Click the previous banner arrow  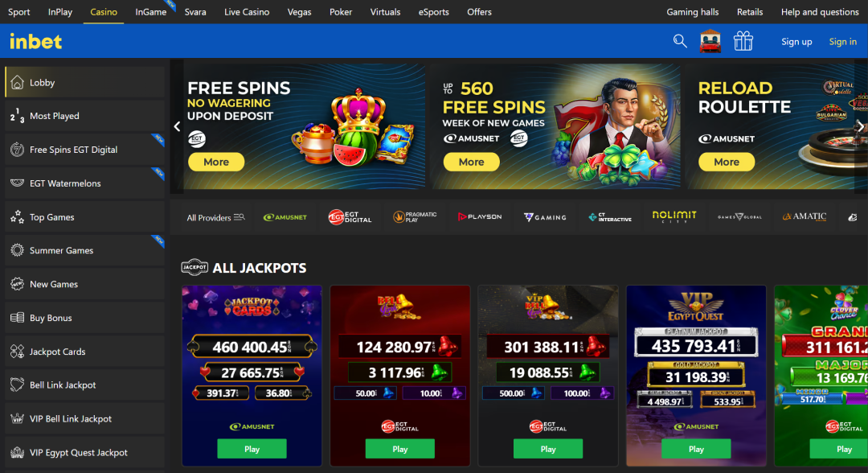click(x=177, y=126)
